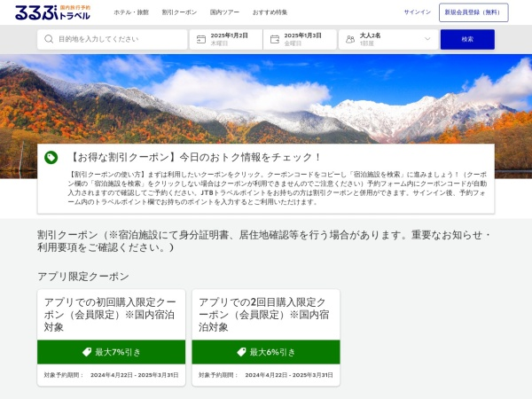The width and height of the screenshot is (532, 399).
Task: Click the tag icon on 最大6%引き banner
Action: pyautogui.click(x=241, y=352)
